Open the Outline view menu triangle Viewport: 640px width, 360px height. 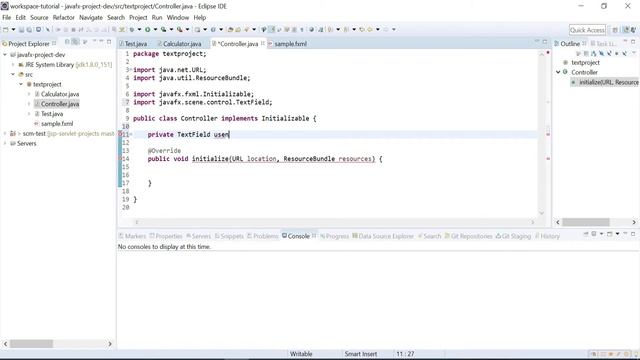pyautogui.click(x=634, y=53)
